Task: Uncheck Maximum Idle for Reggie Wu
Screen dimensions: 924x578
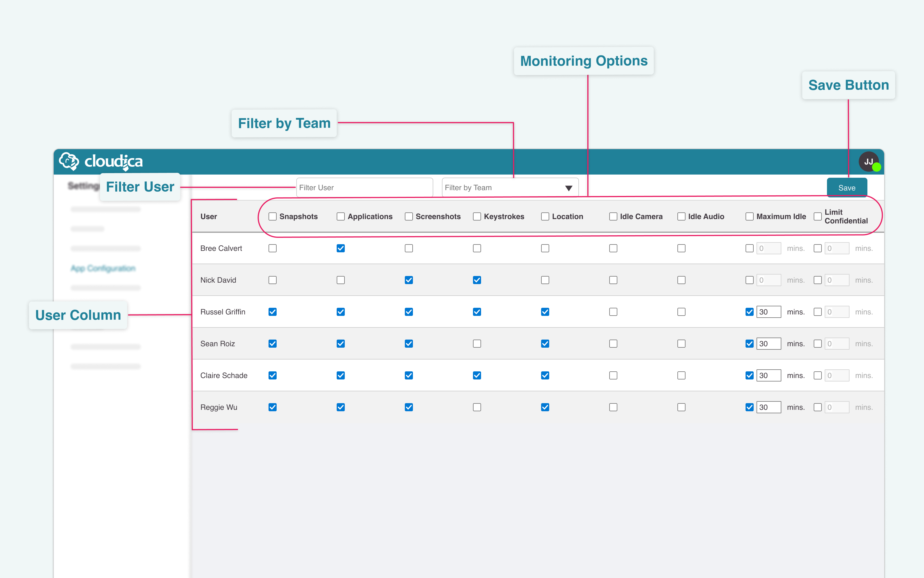Action: pos(750,407)
